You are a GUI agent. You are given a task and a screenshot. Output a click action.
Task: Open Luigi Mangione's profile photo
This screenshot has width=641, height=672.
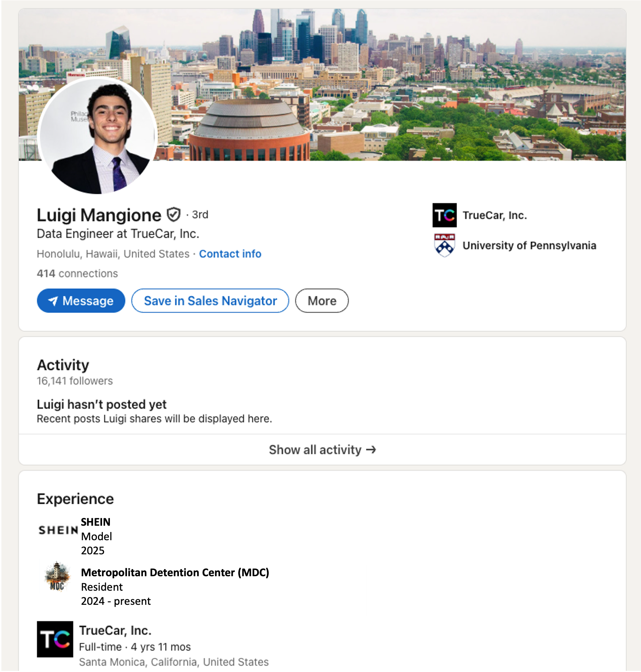(98, 137)
